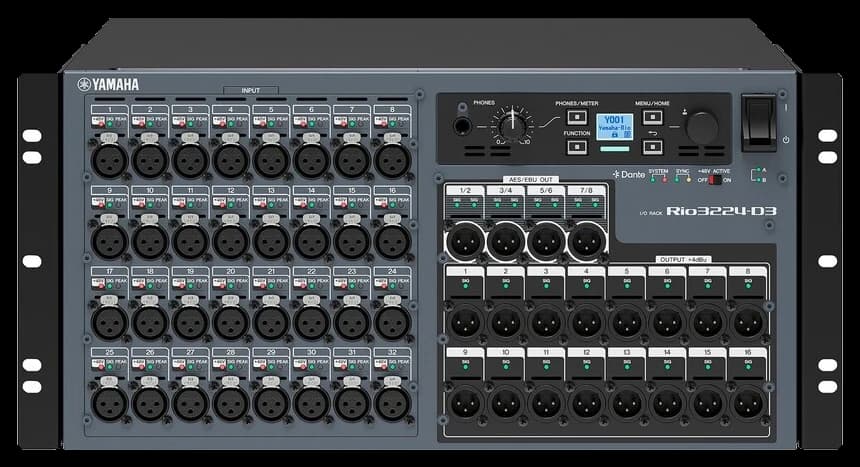Click input 12 XLR connector
860x467 pixels.
click(x=231, y=241)
